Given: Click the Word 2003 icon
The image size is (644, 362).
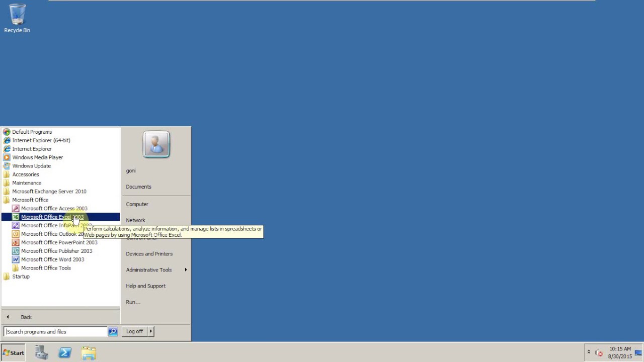Looking at the screenshot, I should (x=16, y=259).
